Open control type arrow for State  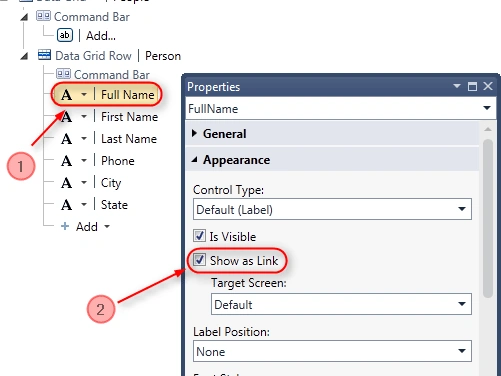tap(84, 205)
